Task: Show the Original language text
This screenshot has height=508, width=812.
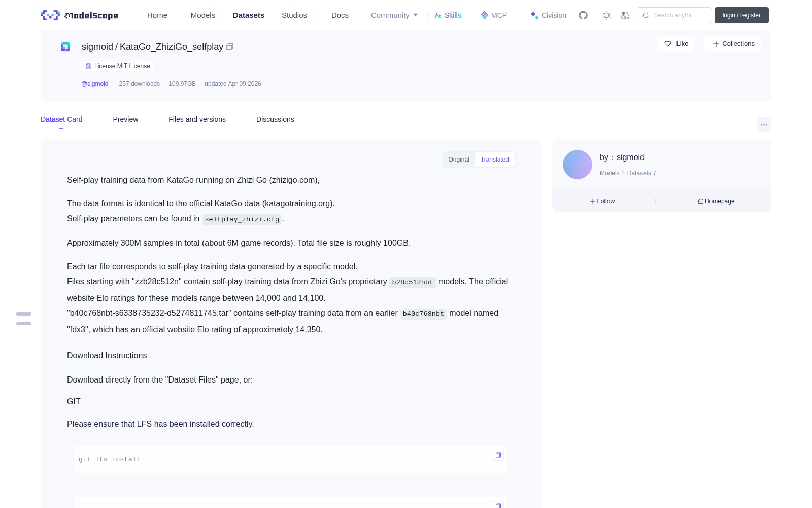Action: [x=459, y=160]
